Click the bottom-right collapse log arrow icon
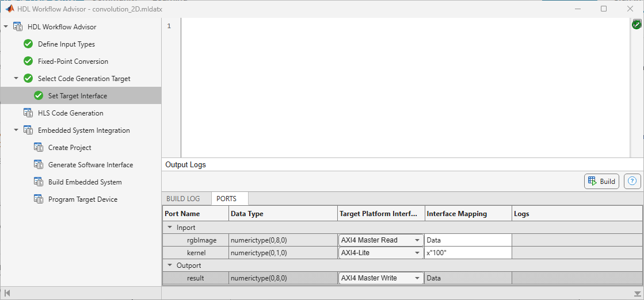 [637, 294]
